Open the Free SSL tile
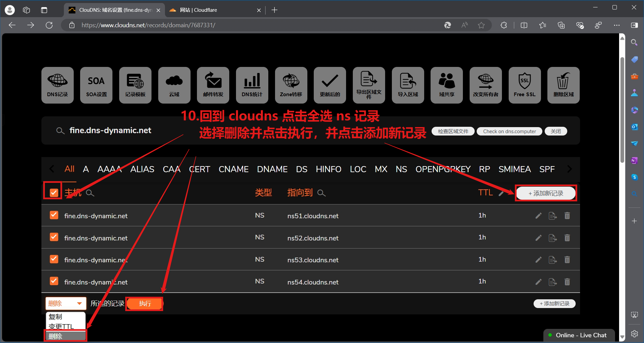The width and height of the screenshot is (644, 343). [x=525, y=85]
